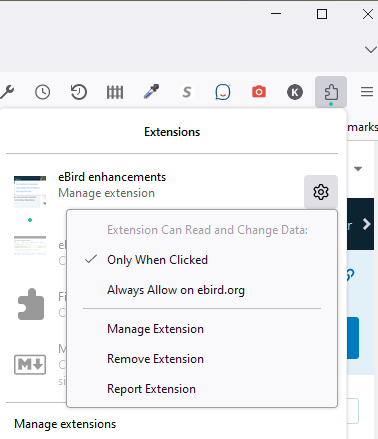Open the wrench developer tools icon

pos(7,92)
